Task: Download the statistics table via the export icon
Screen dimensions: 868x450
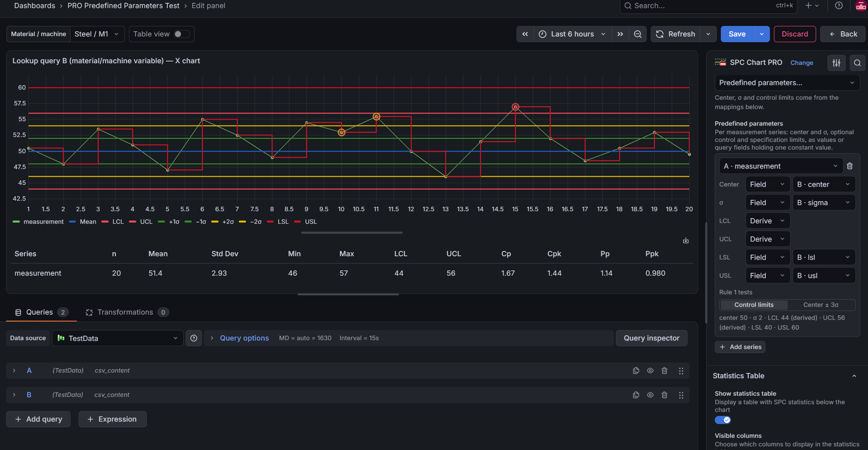Action: 686,241
